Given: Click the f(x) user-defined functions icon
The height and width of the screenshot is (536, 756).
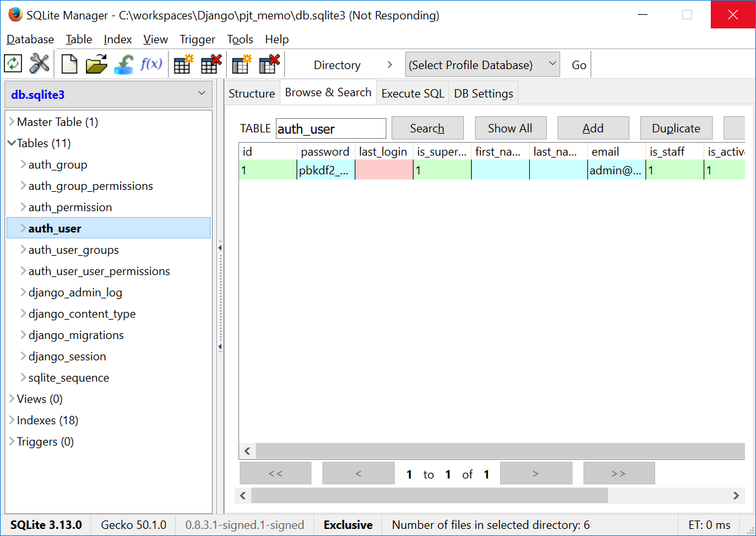Looking at the screenshot, I should (151, 64).
